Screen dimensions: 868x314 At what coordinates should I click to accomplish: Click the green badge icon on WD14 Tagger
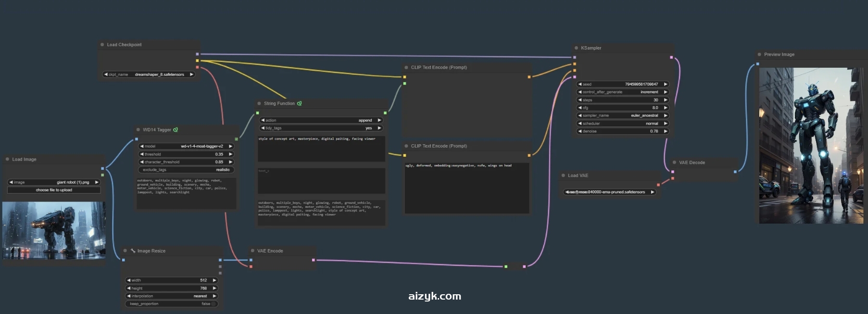click(x=176, y=130)
